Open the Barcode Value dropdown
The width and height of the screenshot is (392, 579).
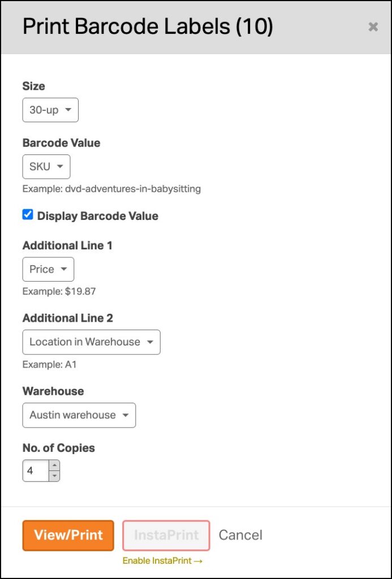click(x=46, y=167)
